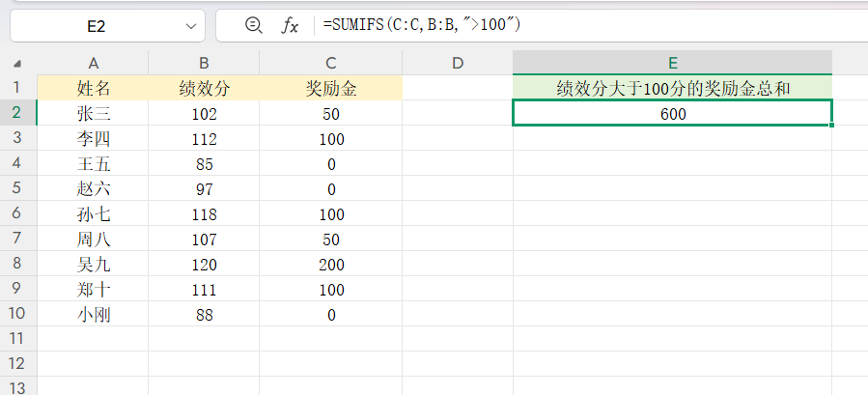Click the cell containing 周八
The image size is (868, 395).
[x=93, y=239]
